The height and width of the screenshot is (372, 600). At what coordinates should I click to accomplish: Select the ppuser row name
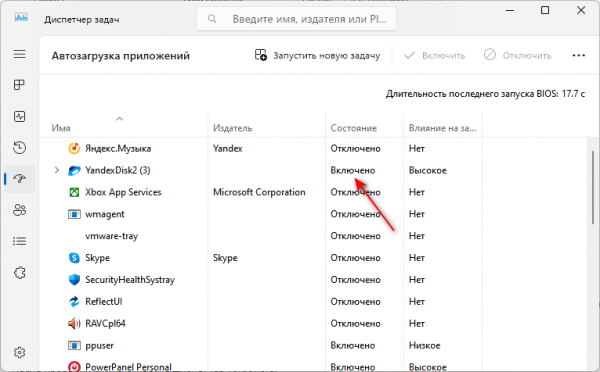pos(99,346)
